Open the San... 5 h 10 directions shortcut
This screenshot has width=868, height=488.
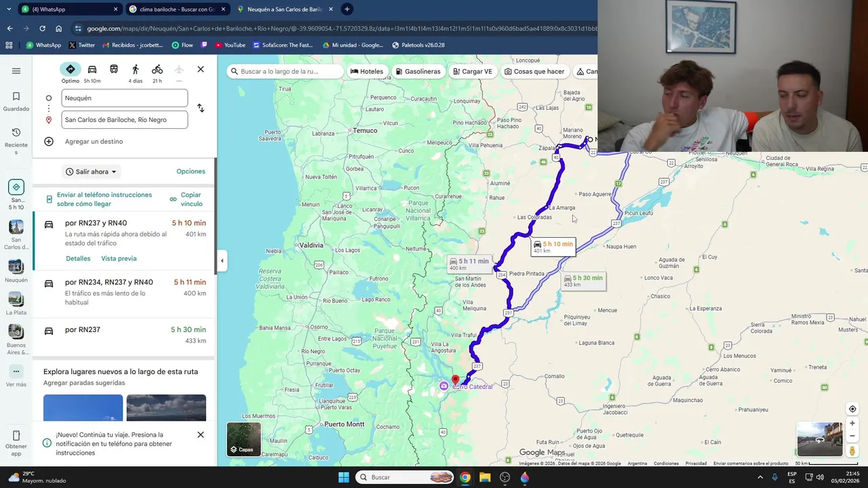(16, 194)
